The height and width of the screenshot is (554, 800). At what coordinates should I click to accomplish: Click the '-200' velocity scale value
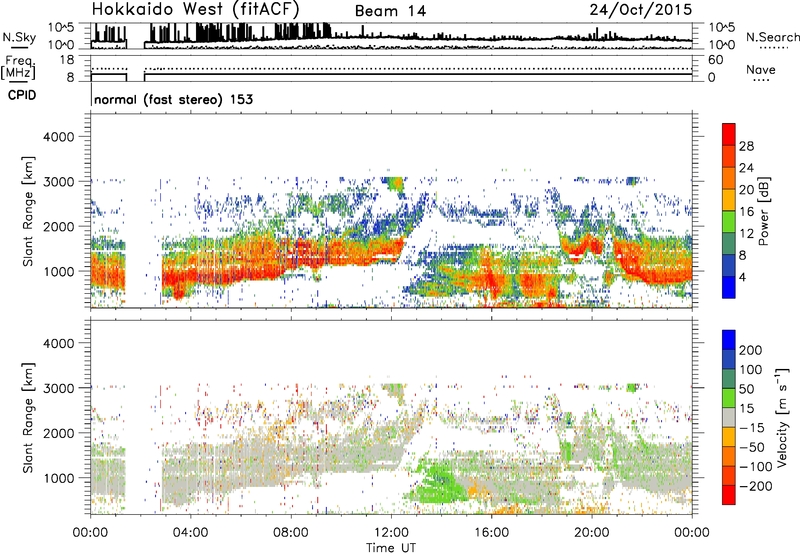tap(756, 486)
